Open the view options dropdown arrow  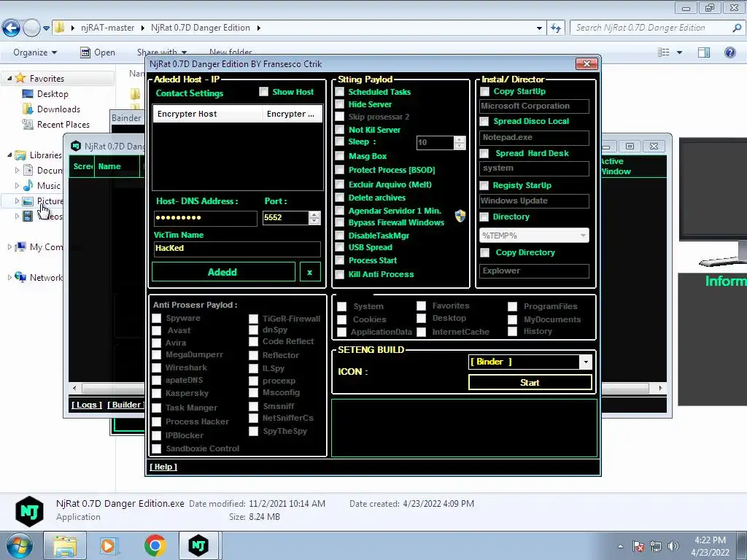coord(679,52)
